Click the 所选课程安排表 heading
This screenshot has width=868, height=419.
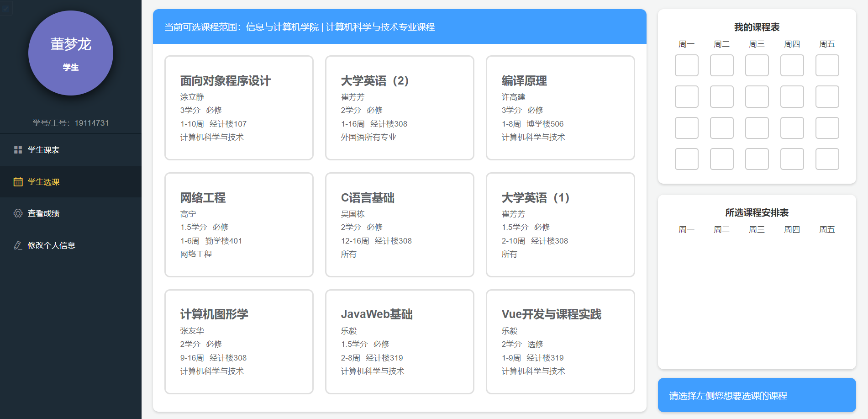(x=757, y=213)
